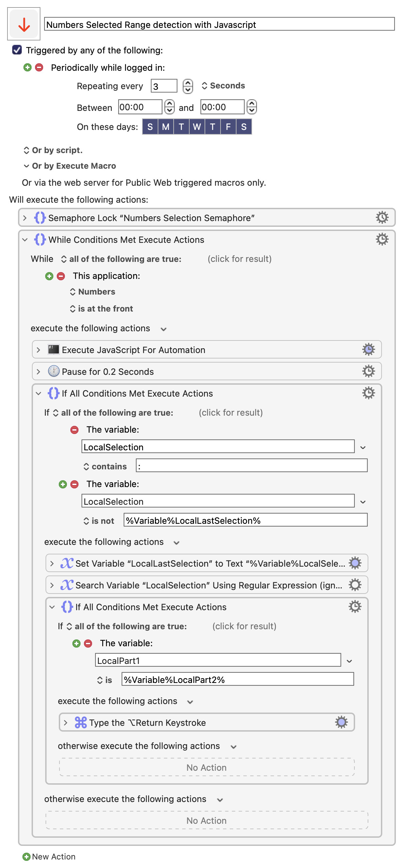Open gear menu for Set Variable LocalLastSelection action

355,563
